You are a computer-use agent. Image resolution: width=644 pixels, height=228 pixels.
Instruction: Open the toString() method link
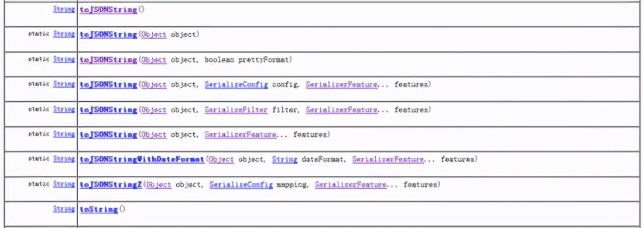pos(98,209)
